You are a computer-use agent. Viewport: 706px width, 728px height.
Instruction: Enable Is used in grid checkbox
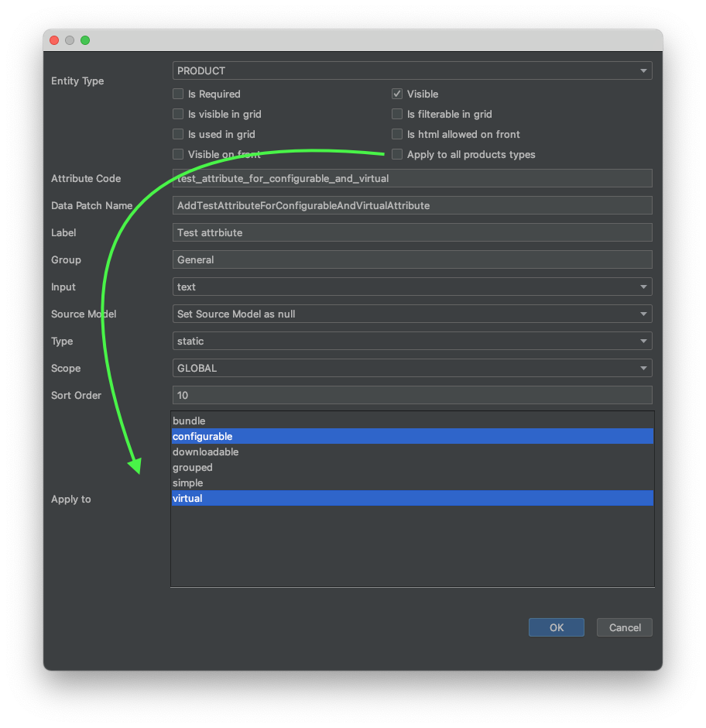178,134
